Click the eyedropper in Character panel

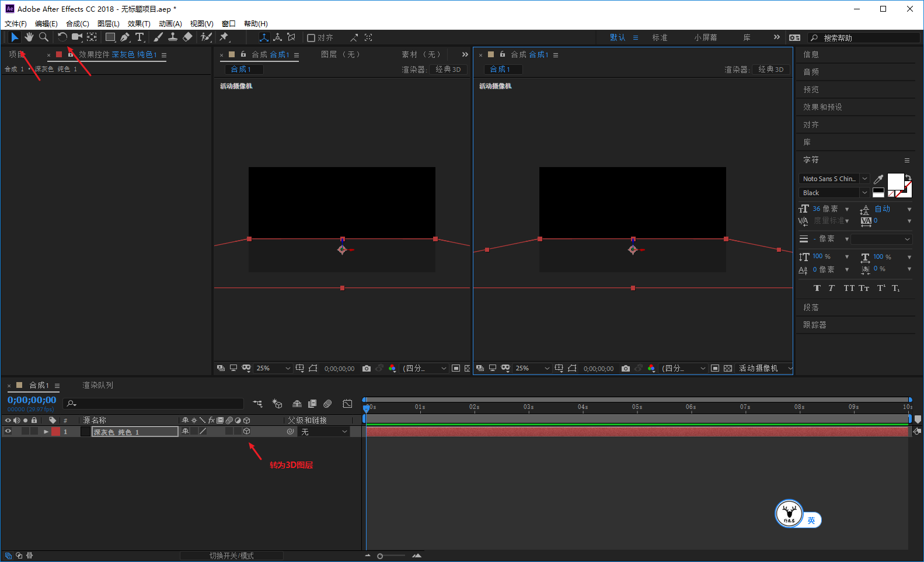878,179
